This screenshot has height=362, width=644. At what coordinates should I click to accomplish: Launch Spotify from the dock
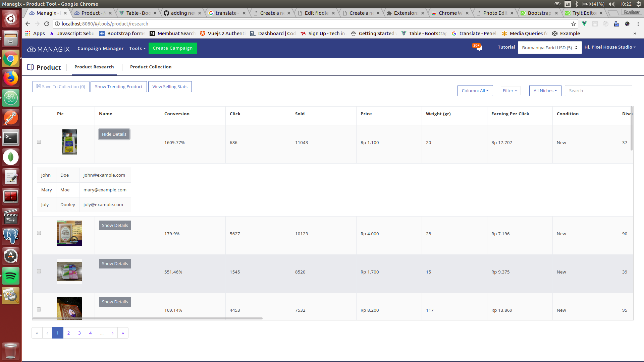11,276
